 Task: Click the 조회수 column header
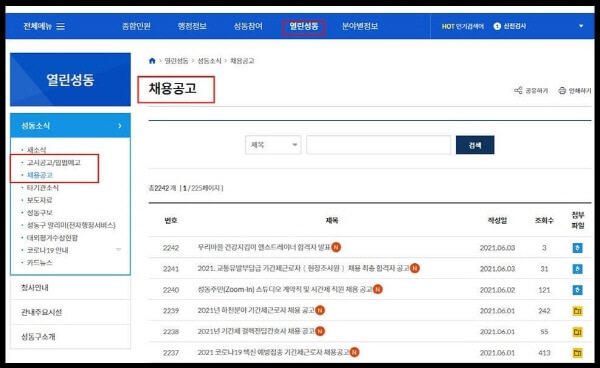coord(544,220)
